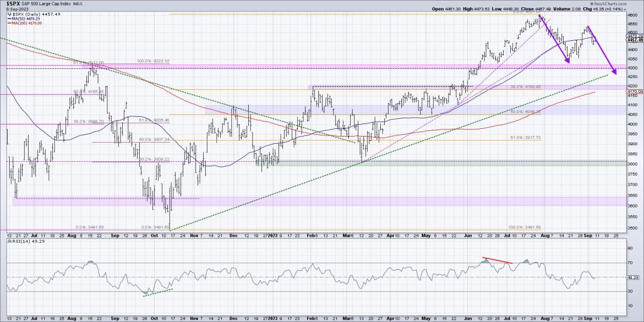Open the StockCharts.com link
The image size is (644, 322).
611,4
